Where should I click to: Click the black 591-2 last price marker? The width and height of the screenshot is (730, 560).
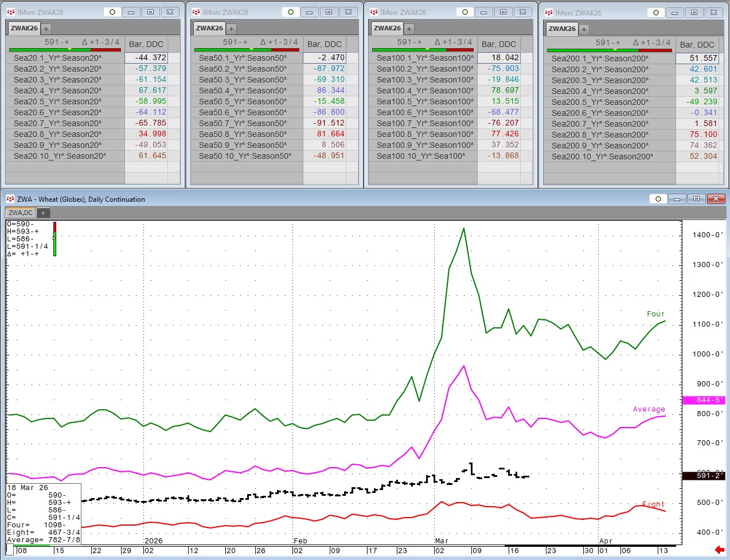tap(703, 475)
